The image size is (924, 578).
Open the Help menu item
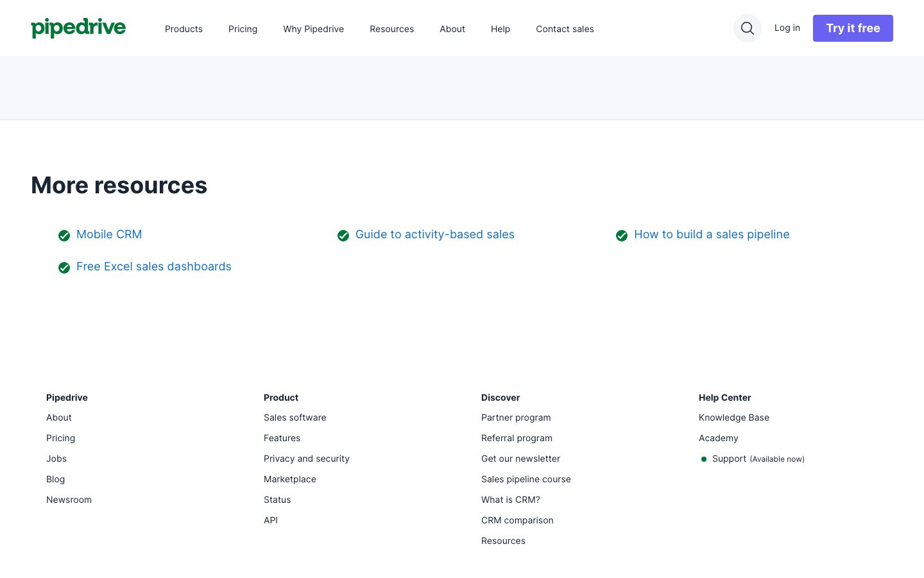(x=501, y=29)
